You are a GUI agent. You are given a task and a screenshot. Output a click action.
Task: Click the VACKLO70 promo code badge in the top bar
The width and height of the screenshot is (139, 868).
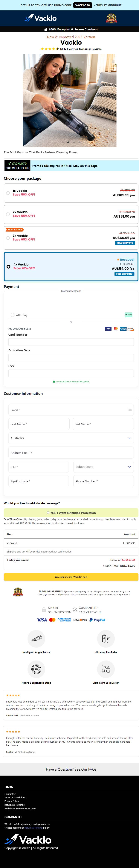(83, 5)
